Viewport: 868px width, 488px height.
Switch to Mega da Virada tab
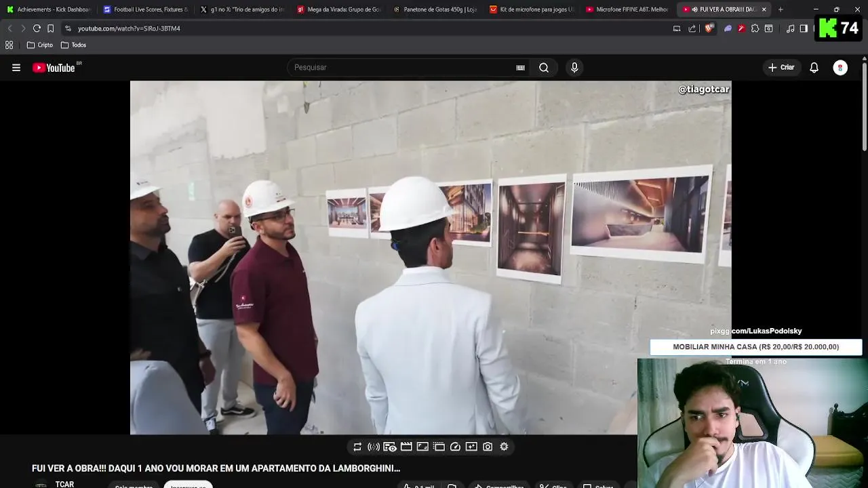340,9
